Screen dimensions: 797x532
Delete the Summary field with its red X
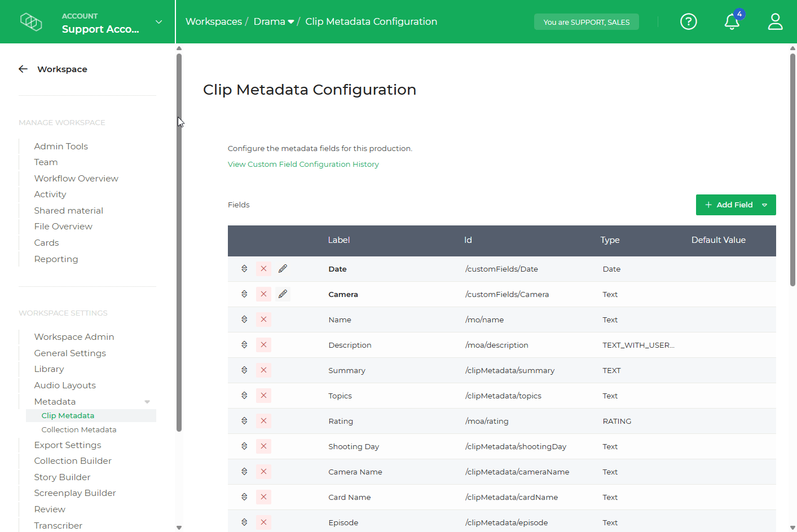tap(263, 370)
